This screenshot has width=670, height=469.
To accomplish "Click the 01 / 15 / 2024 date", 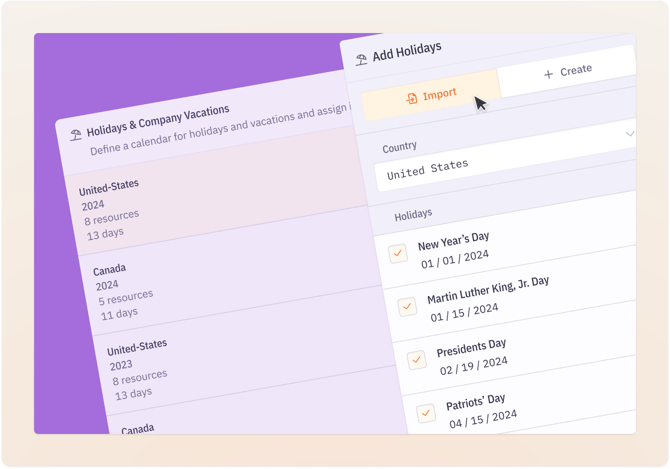I will point(464,312).
